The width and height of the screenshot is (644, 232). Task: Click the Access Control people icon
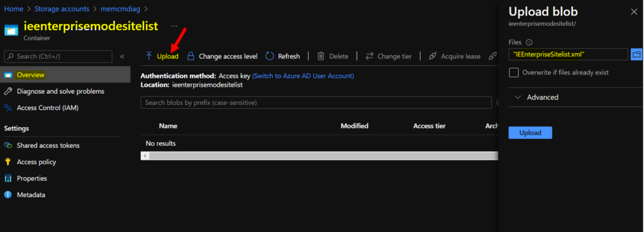(8, 108)
